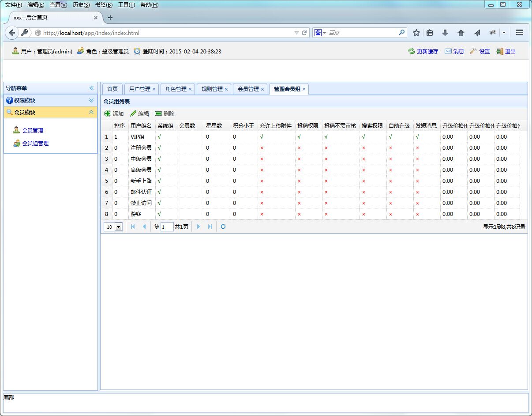The image size is (532, 416).
Task: Close the 用户管理 tab
Action: coord(154,89)
